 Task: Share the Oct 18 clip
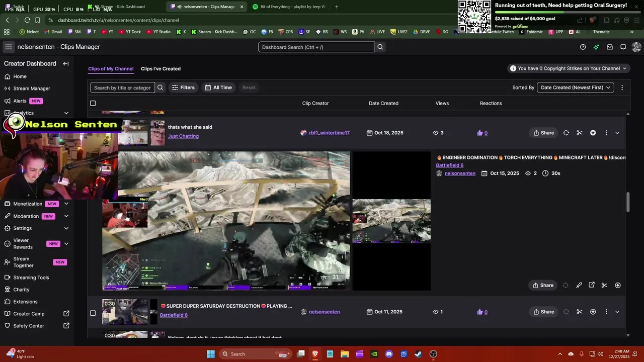point(543,133)
